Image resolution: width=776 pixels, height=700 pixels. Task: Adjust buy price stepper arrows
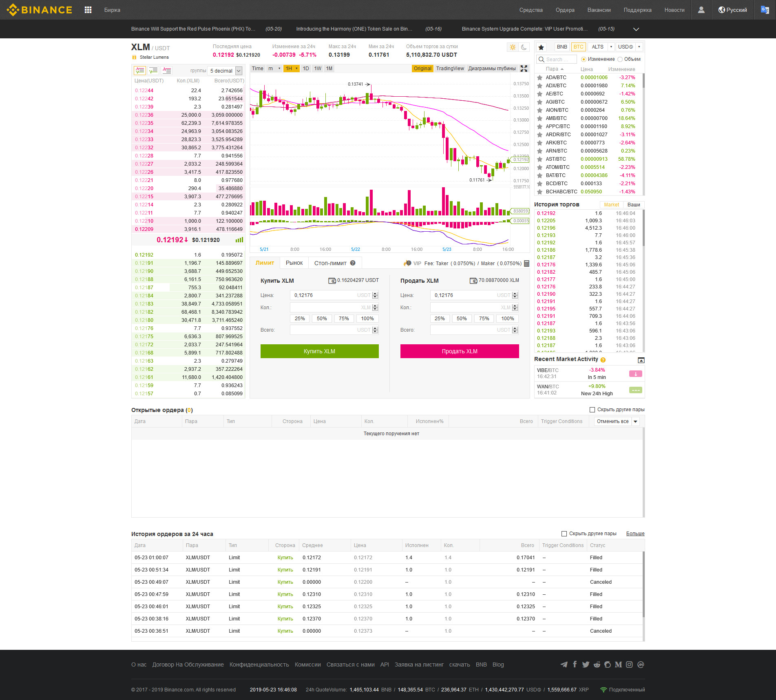point(375,295)
